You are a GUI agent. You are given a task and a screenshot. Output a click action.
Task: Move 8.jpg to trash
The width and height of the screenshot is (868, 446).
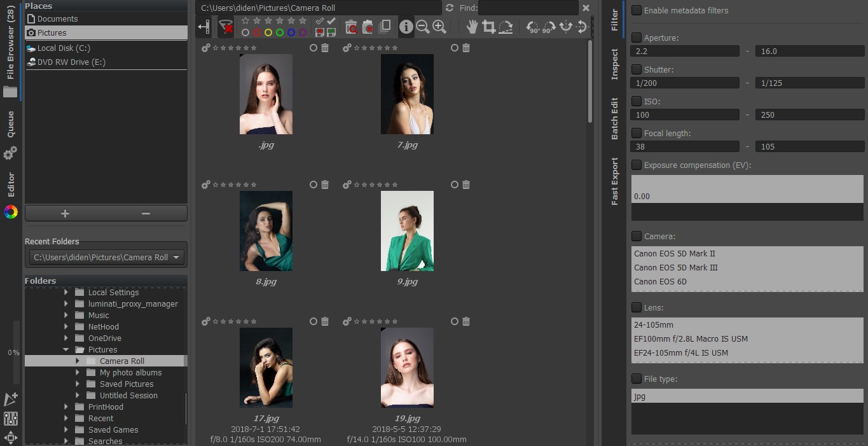325,185
